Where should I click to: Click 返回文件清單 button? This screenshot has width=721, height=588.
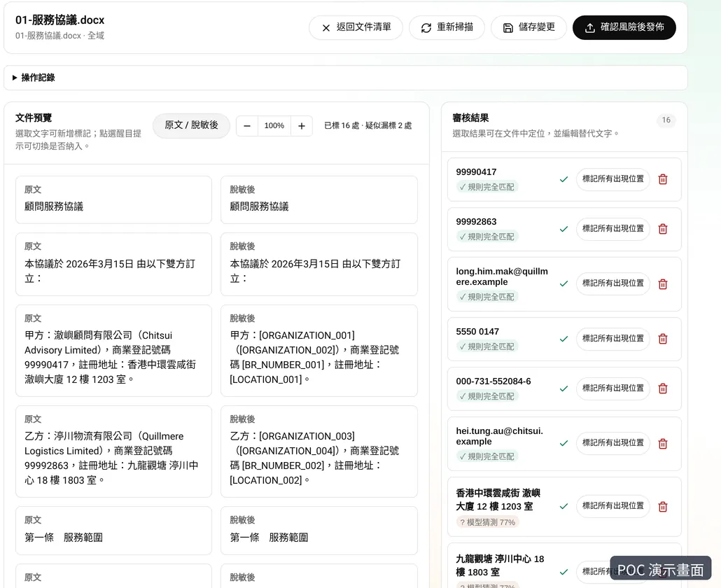click(356, 27)
